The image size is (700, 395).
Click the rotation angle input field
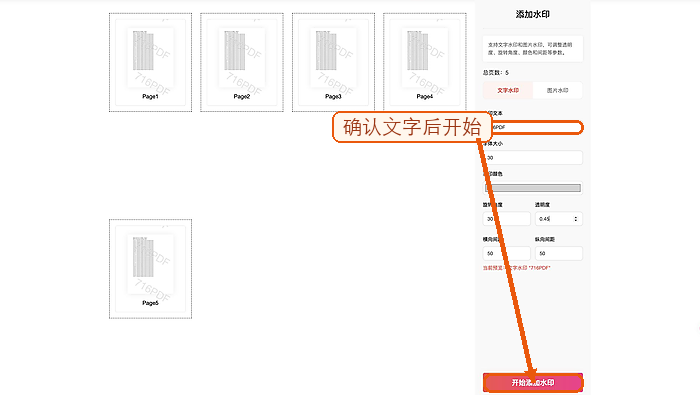pos(506,219)
